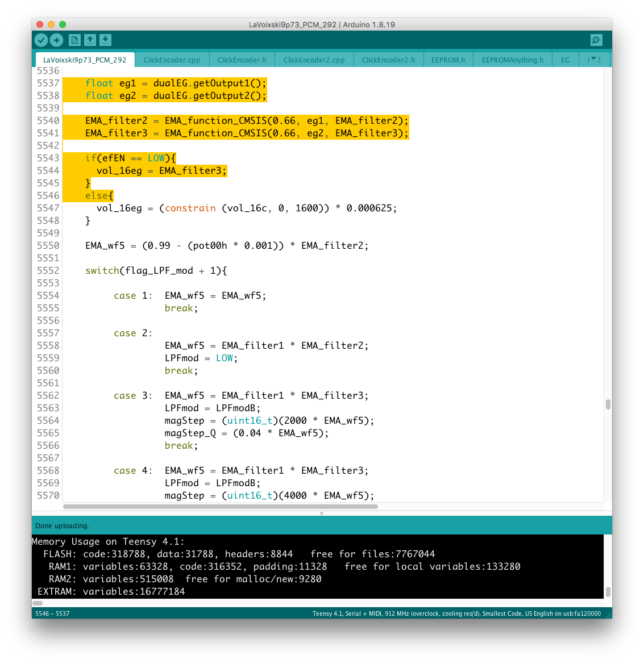Save the sketch with the Save icon

click(105, 40)
